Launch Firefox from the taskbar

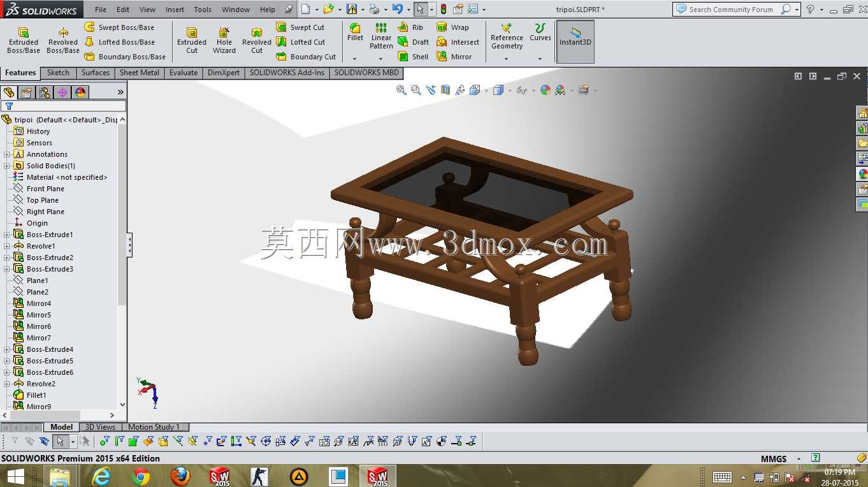point(181,476)
